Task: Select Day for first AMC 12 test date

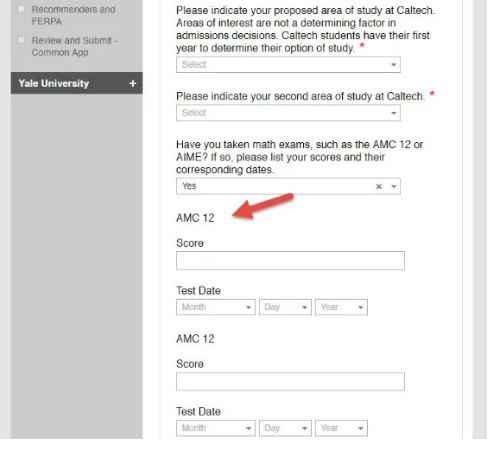Action: pos(285,307)
